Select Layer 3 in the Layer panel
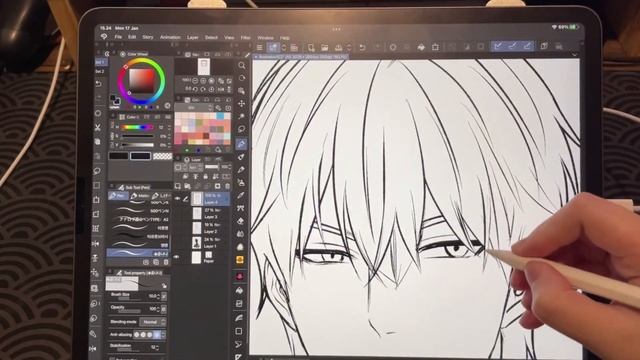The image size is (640, 360). [211, 213]
